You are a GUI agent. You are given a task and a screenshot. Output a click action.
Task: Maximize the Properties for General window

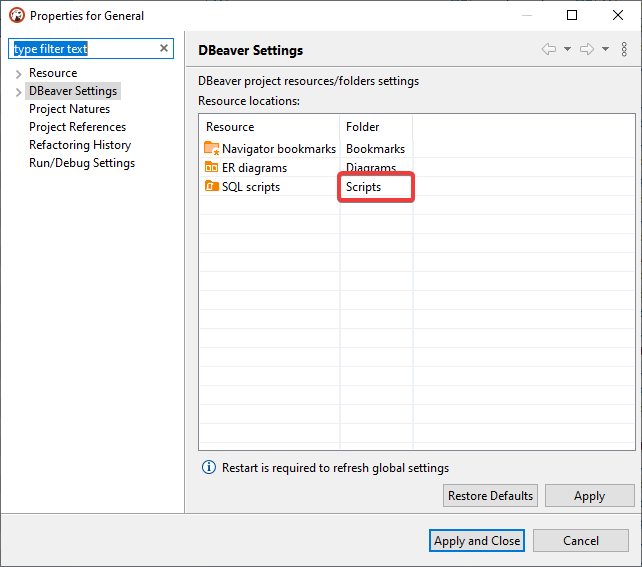coord(572,15)
